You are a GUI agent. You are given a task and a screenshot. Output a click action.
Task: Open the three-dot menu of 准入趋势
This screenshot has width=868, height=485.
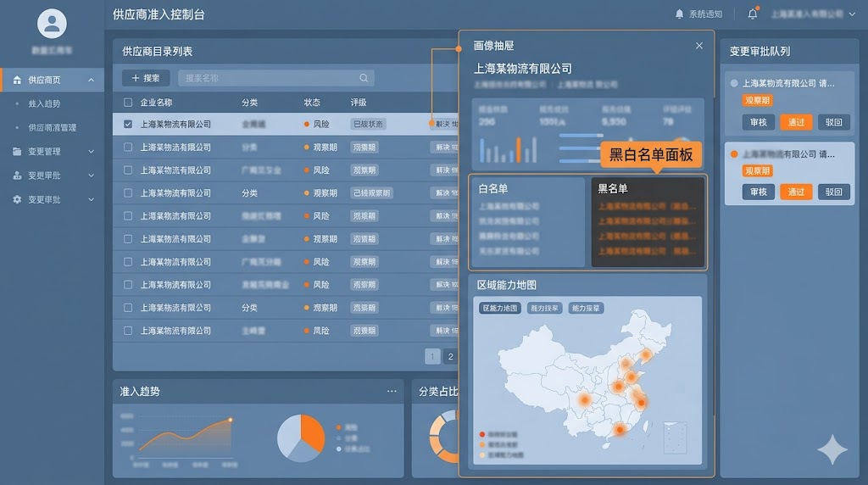point(392,391)
